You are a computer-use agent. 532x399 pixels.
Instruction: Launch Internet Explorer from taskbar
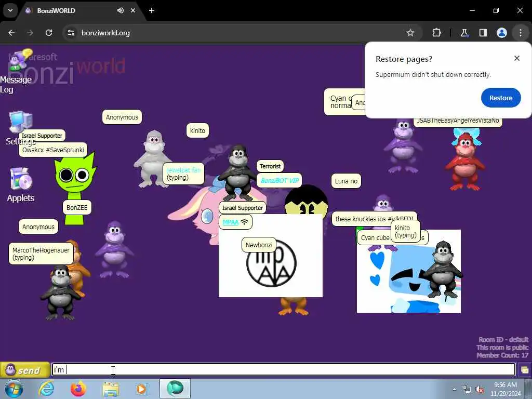46,389
